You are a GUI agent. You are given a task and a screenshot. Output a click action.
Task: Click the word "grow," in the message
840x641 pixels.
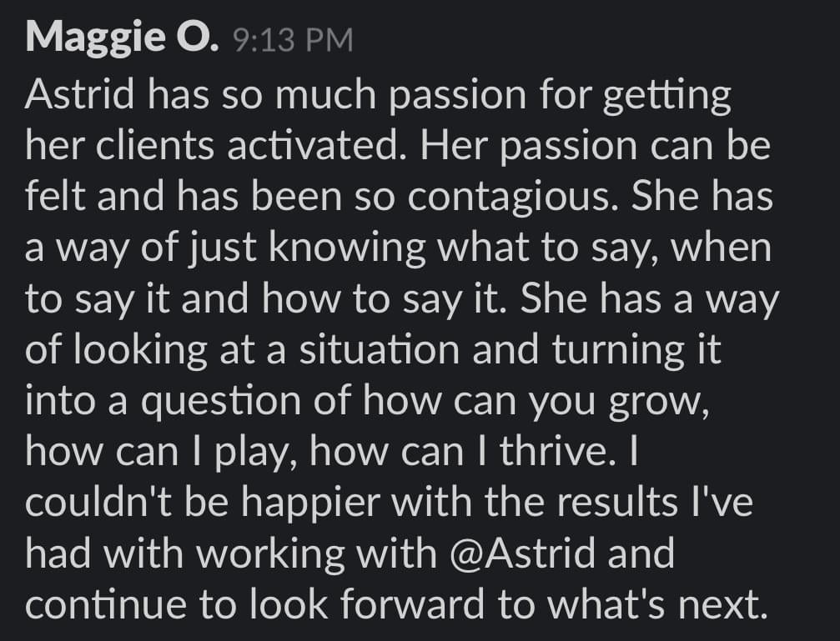[x=659, y=402]
